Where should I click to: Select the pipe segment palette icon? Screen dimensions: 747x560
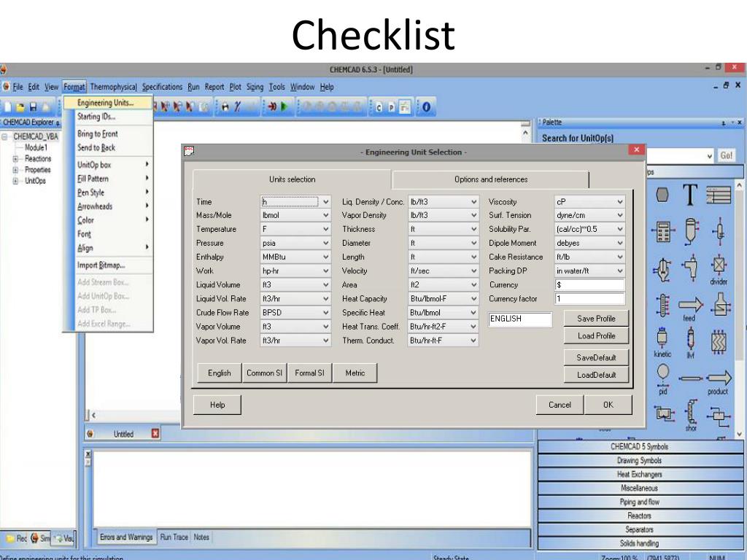pos(690,378)
